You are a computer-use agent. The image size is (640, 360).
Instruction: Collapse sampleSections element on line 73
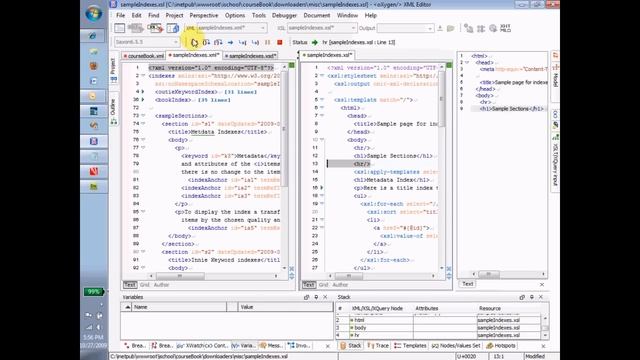143,116
